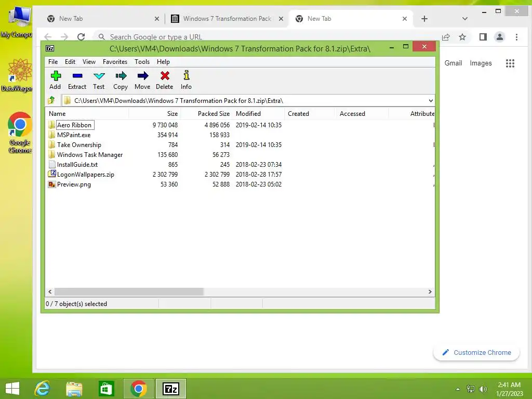Open Chrome tab search chevron
Screen dimensions: 532x399
[465, 19]
